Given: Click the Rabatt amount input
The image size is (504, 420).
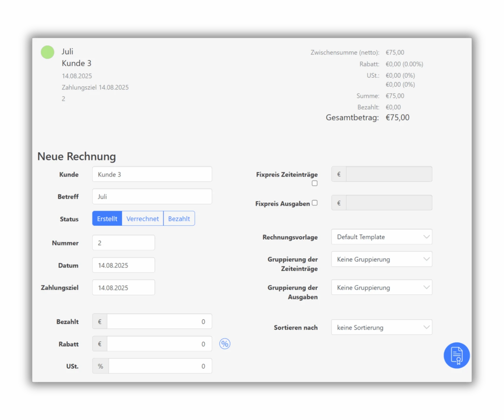Looking at the screenshot, I should [159, 344].
